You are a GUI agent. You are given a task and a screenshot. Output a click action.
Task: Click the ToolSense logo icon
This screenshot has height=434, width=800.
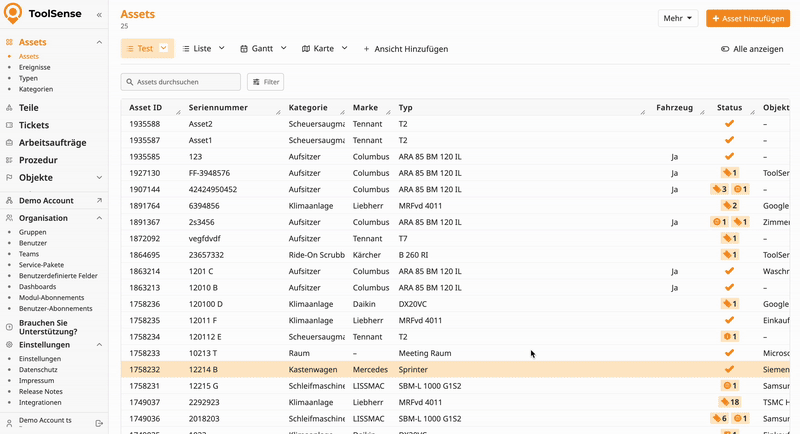13,14
